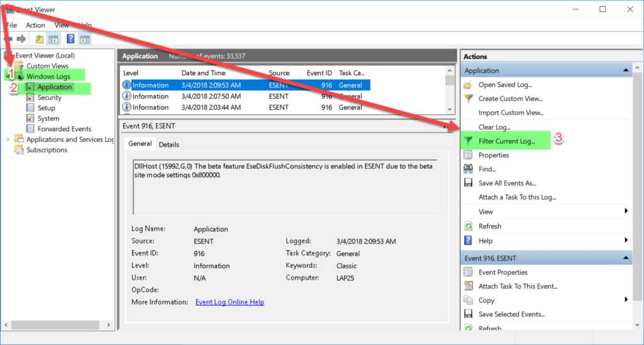The width and height of the screenshot is (644, 345).
Task: Click Import Custom View action
Action: 511,113
